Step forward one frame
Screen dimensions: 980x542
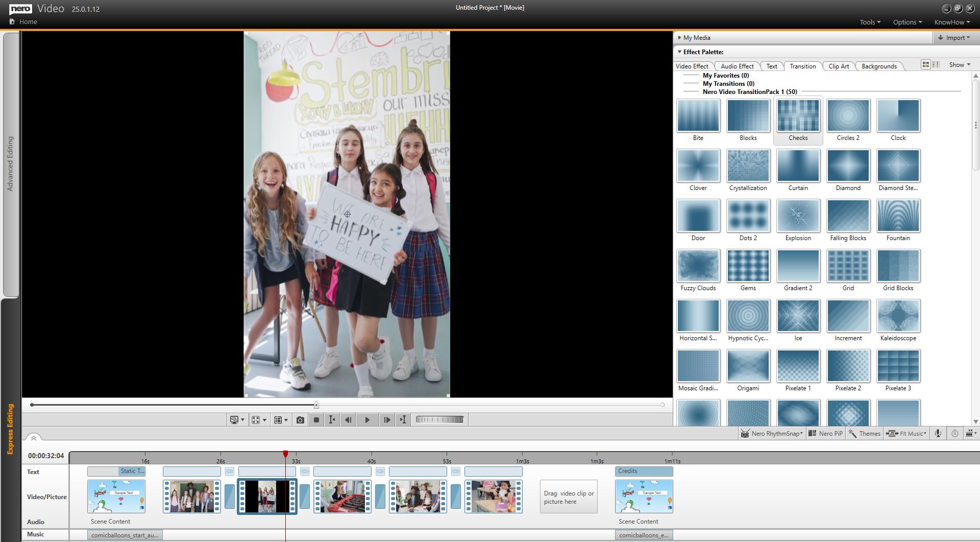click(387, 420)
